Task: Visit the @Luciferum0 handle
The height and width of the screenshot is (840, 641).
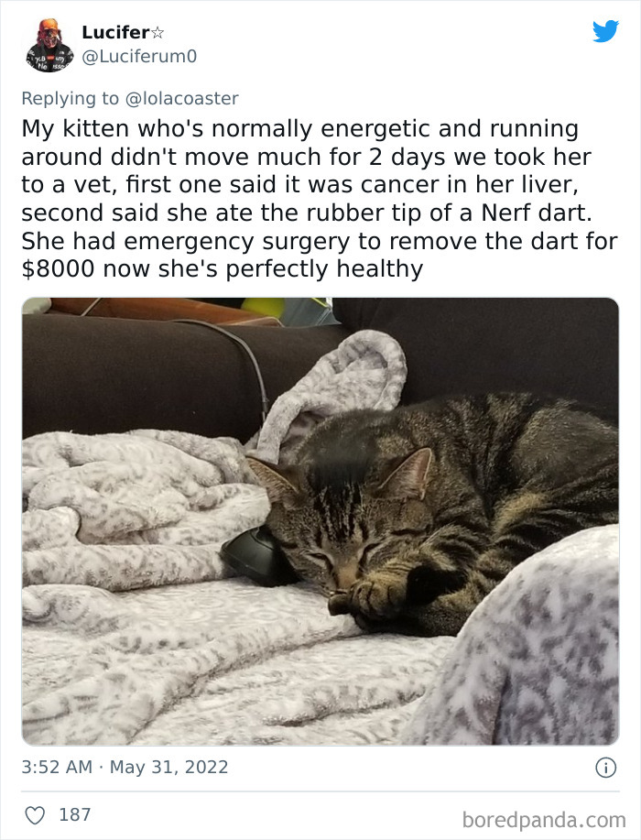Action: (x=139, y=56)
